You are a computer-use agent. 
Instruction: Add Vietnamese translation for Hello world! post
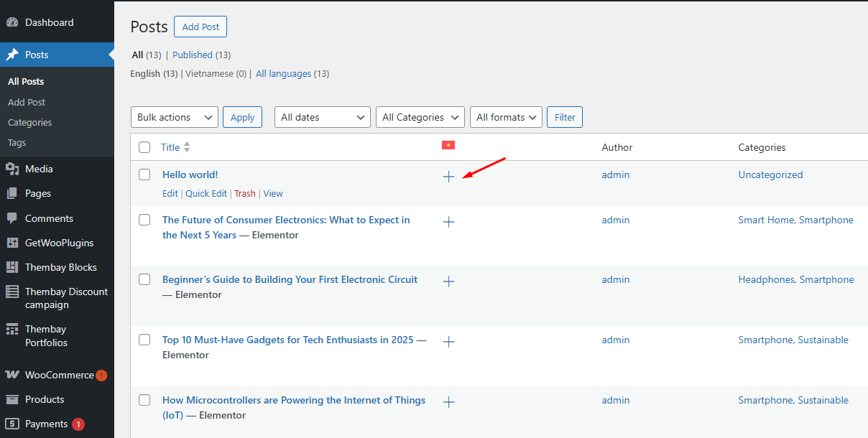click(x=448, y=177)
